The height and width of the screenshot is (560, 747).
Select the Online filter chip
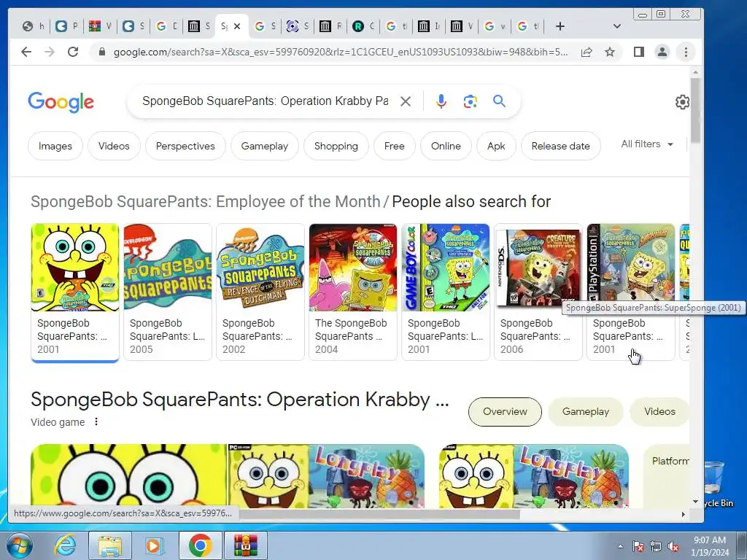(446, 146)
